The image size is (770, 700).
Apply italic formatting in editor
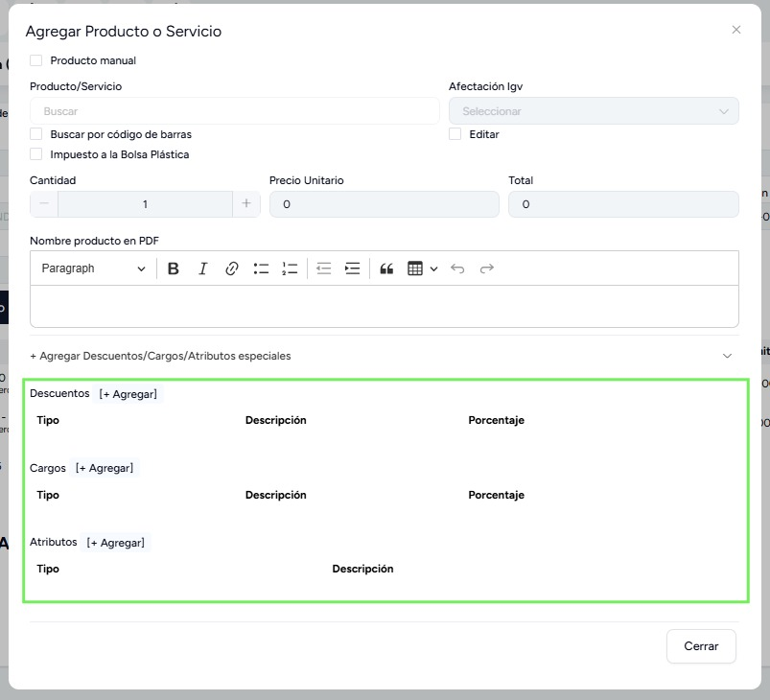click(x=203, y=268)
